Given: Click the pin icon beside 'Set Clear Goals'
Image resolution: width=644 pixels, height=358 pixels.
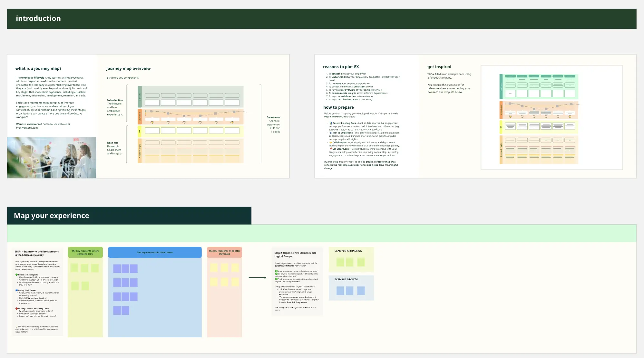Looking at the screenshot, I should (331, 149).
